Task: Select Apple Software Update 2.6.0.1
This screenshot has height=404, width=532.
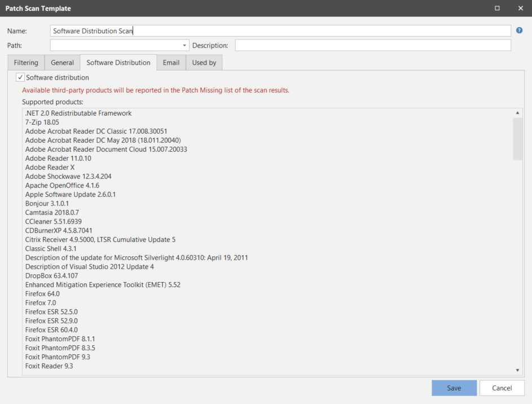Action: click(x=70, y=194)
